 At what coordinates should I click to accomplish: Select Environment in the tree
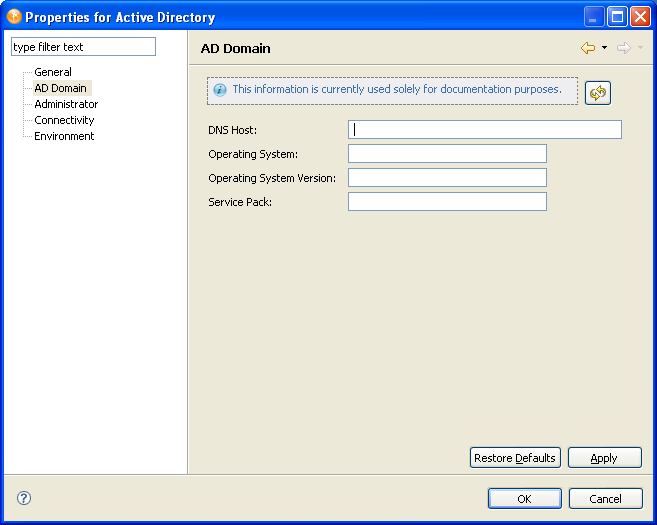[64, 136]
